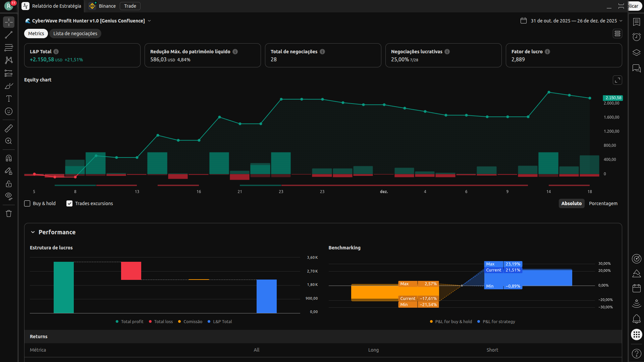Click the Comissão legend item
This screenshot has height=362, width=644.
tap(190, 321)
